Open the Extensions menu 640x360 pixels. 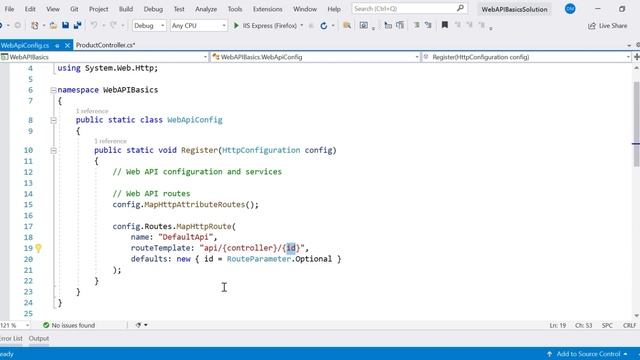tap(267, 9)
